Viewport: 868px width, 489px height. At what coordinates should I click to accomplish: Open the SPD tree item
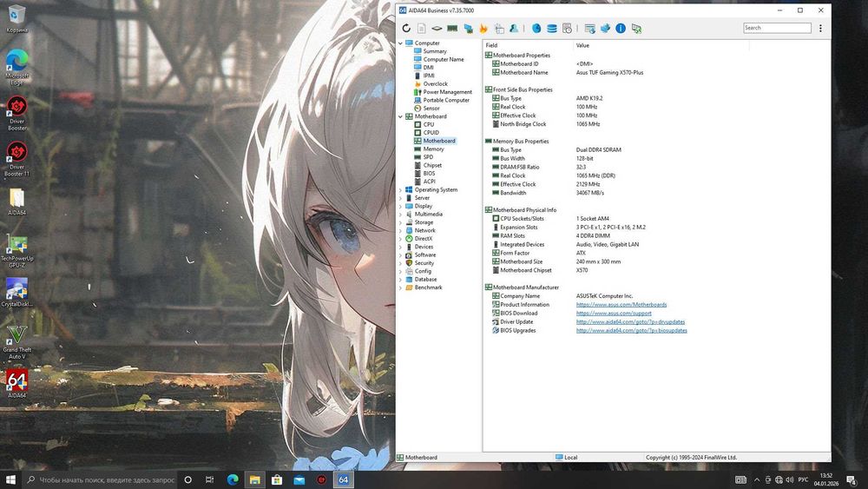[428, 157]
